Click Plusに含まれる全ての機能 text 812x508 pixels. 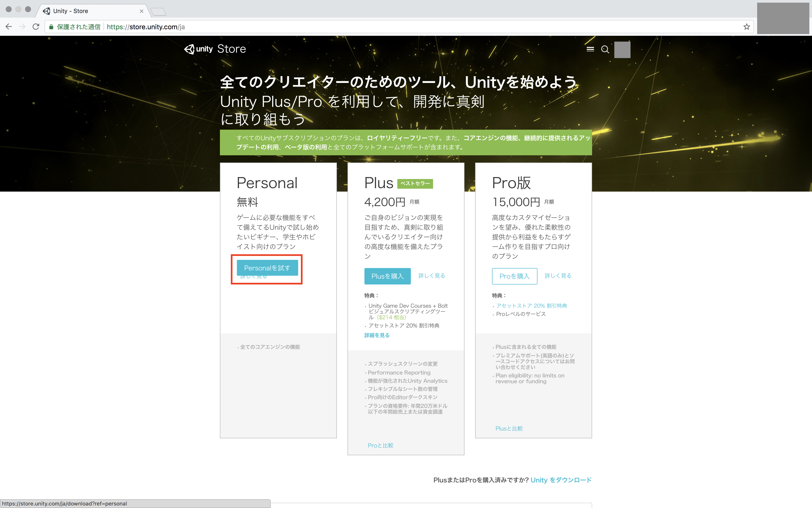click(526, 347)
